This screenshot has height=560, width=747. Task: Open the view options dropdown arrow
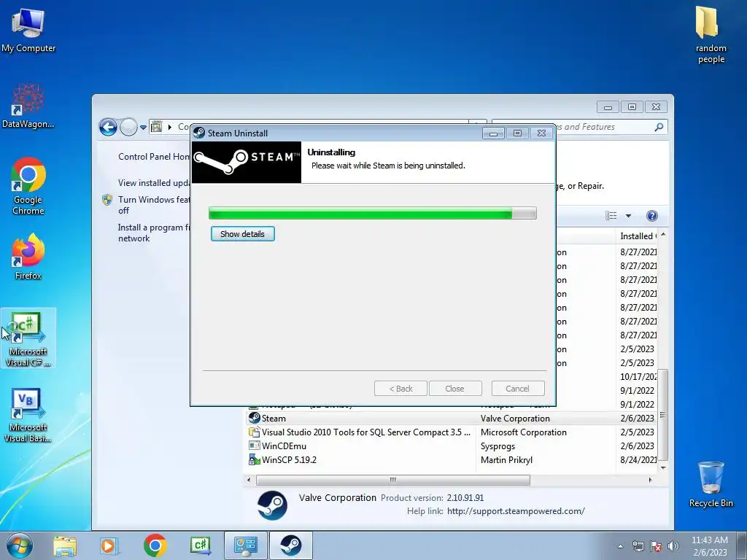click(x=628, y=216)
